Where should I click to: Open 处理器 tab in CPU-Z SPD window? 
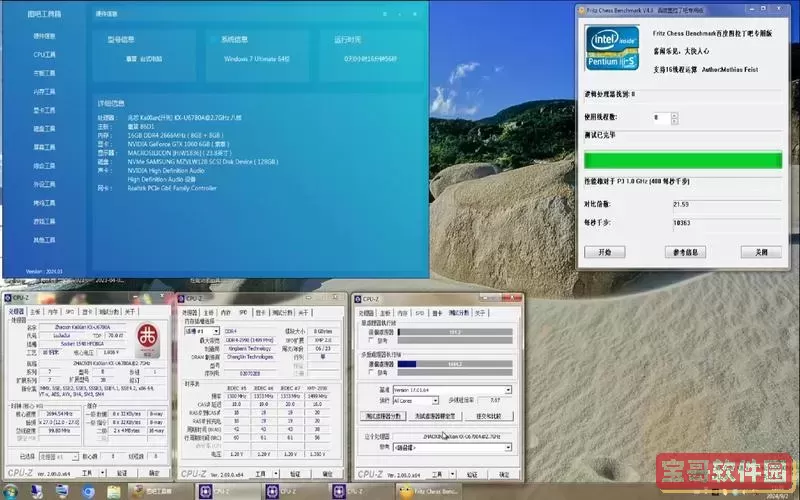point(190,312)
